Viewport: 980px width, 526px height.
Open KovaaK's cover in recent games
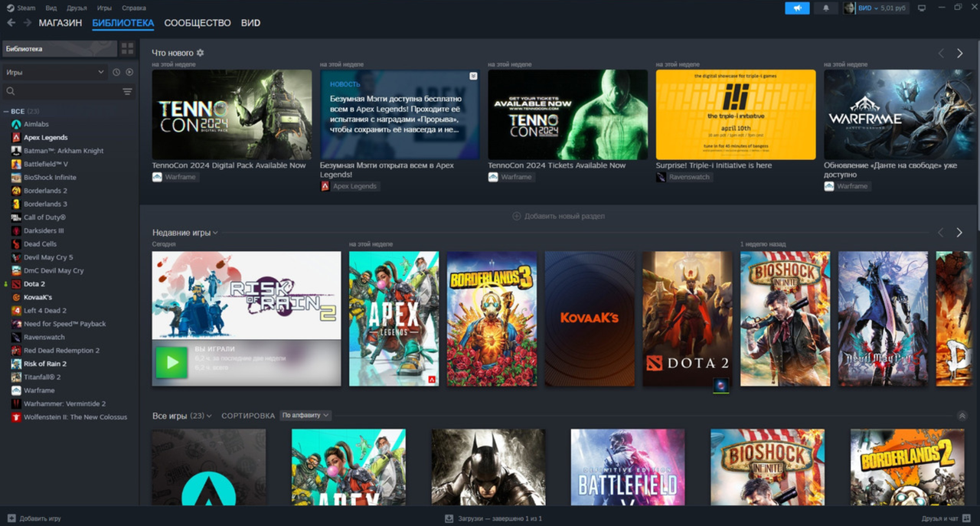coord(590,319)
